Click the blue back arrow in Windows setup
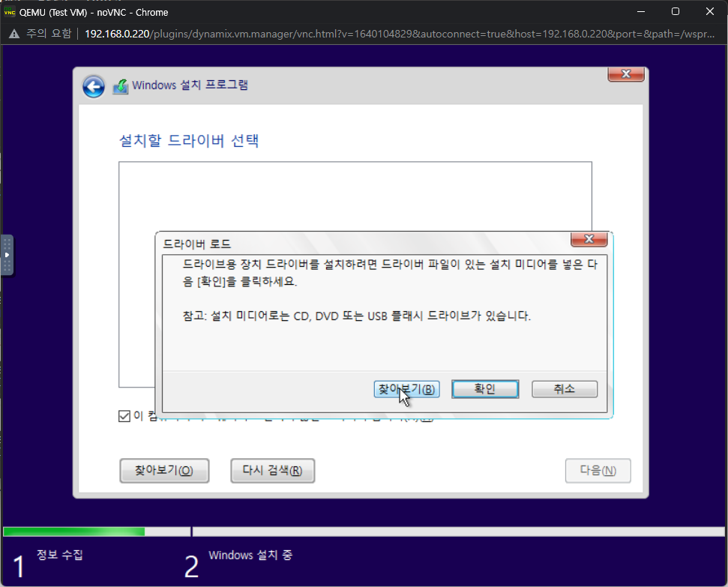728x587 pixels. click(x=93, y=86)
